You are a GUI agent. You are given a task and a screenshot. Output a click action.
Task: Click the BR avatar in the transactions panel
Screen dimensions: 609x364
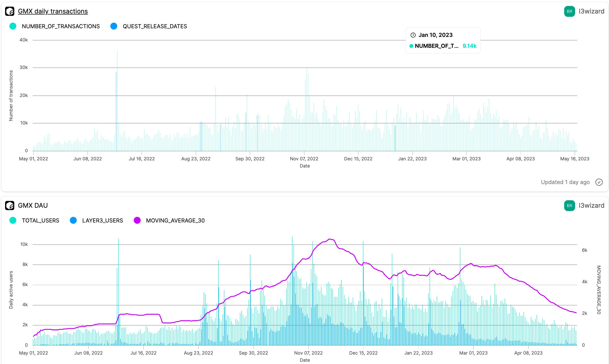569,11
